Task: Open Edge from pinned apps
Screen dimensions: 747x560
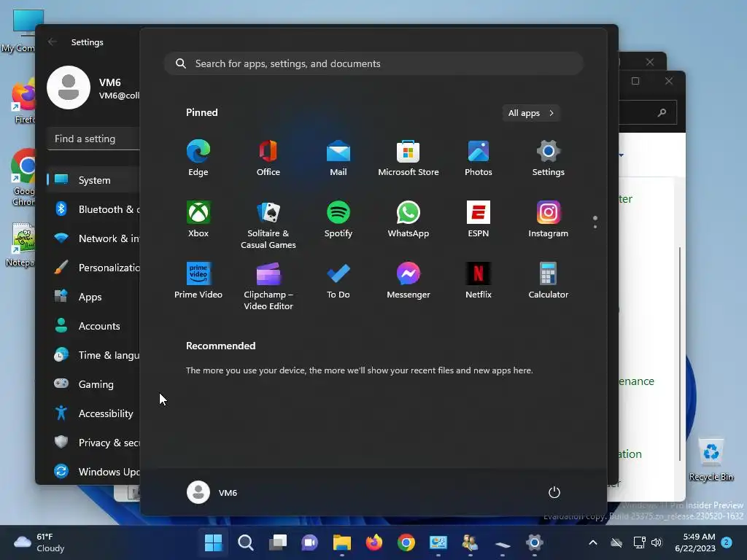Action: pos(198,158)
